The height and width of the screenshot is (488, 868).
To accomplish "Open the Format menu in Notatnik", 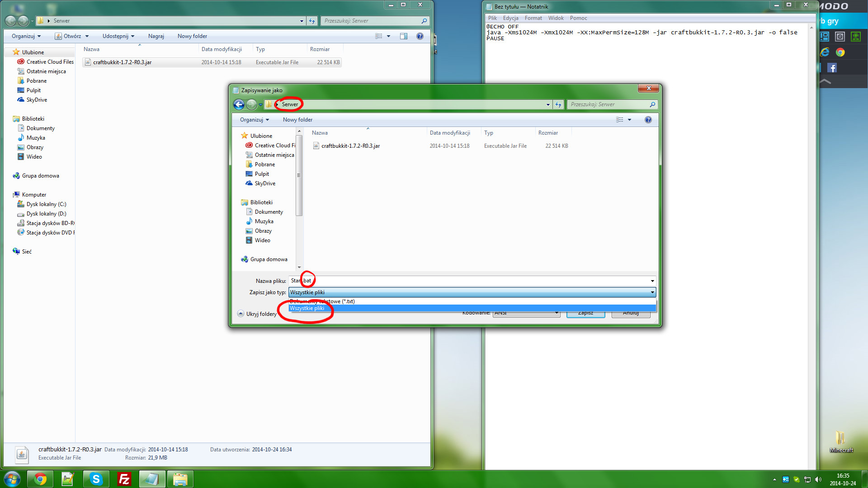I will (533, 18).
